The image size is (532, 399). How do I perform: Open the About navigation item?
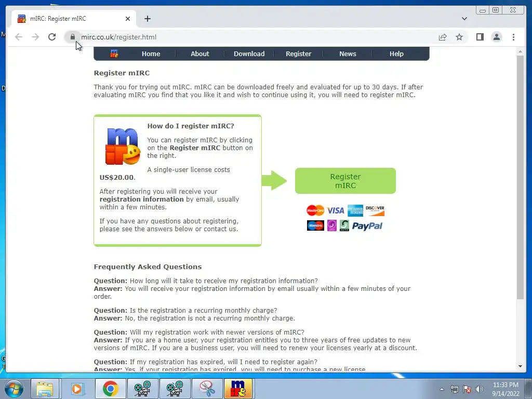pyautogui.click(x=200, y=54)
